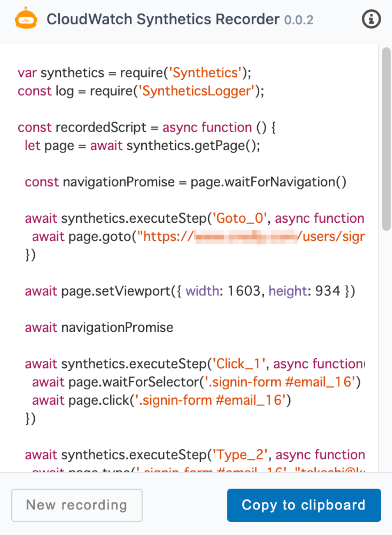Click the const recordedScript line

point(147,127)
